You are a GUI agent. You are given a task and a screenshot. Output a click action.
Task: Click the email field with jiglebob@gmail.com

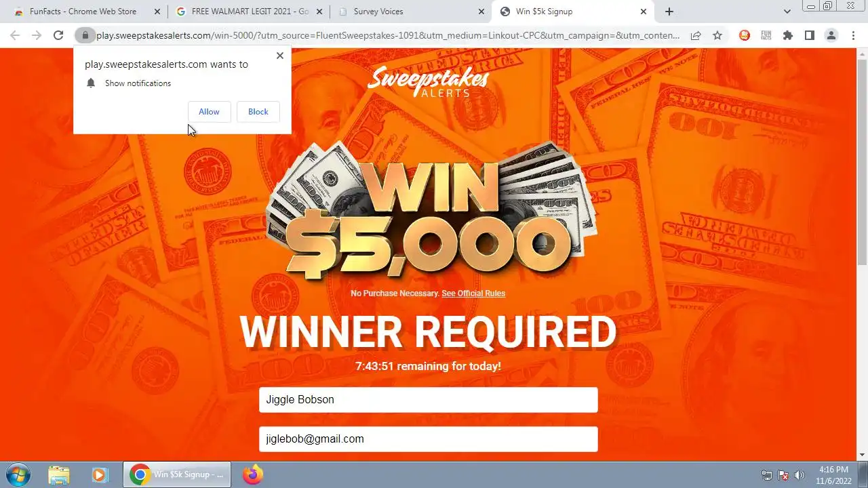[429, 439]
